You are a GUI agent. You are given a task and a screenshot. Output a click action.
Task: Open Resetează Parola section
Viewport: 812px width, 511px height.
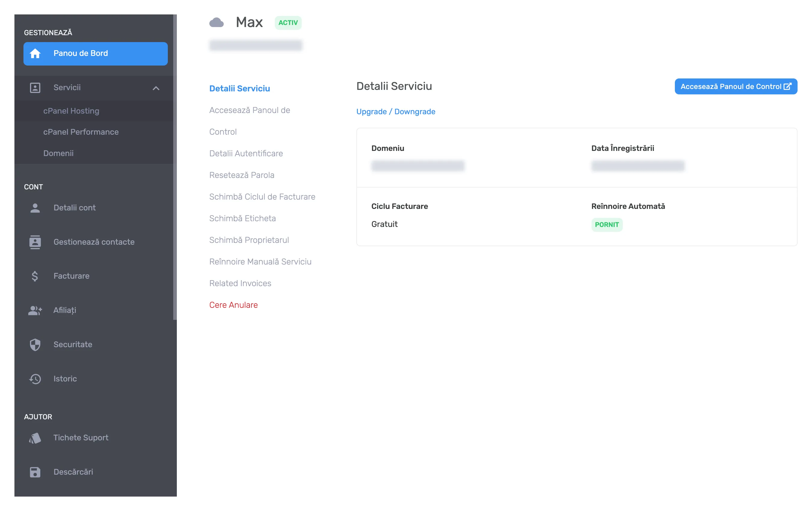[x=241, y=175]
